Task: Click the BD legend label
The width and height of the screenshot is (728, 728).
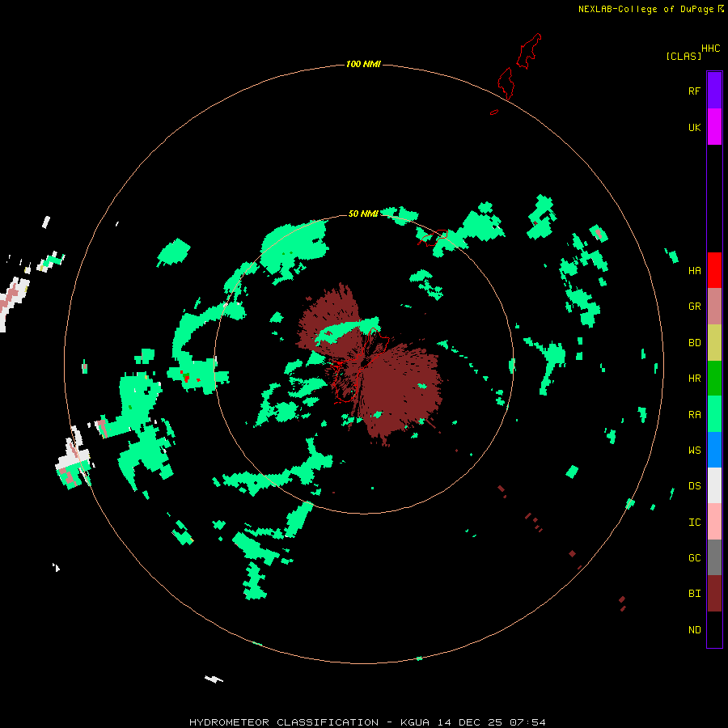Action: pos(694,343)
